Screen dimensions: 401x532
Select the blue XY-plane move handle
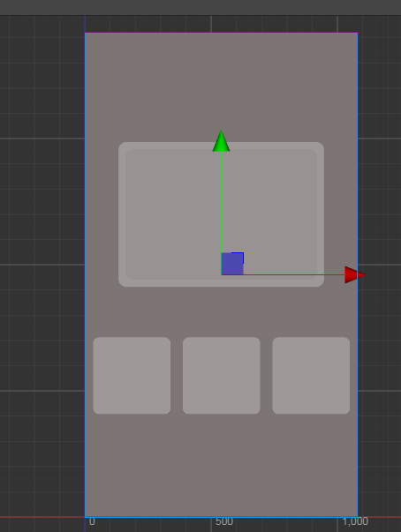(x=232, y=264)
